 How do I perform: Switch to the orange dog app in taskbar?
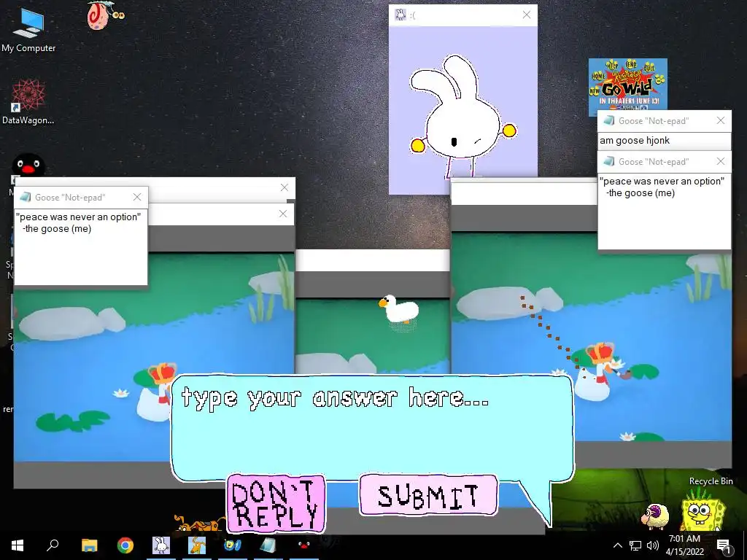click(x=197, y=545)
